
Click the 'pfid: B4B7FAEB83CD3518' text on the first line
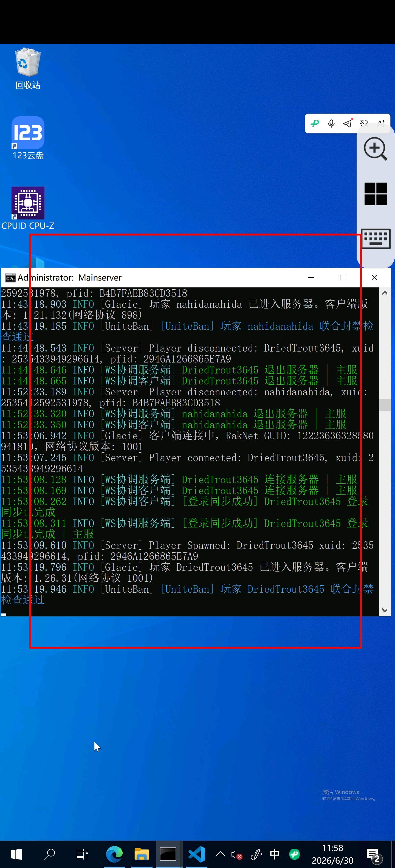[127, 293]
